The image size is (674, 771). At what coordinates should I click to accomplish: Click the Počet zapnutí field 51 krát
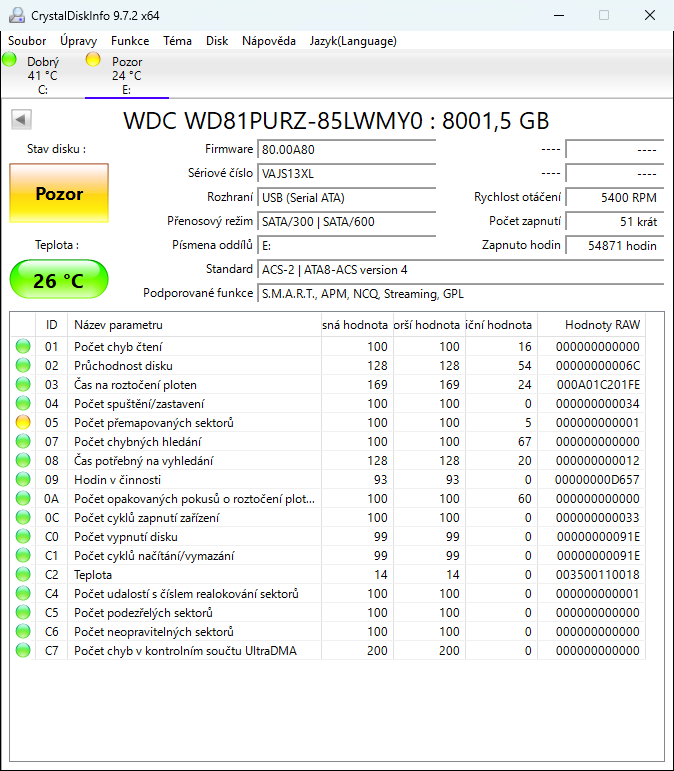tap(615, 222)
